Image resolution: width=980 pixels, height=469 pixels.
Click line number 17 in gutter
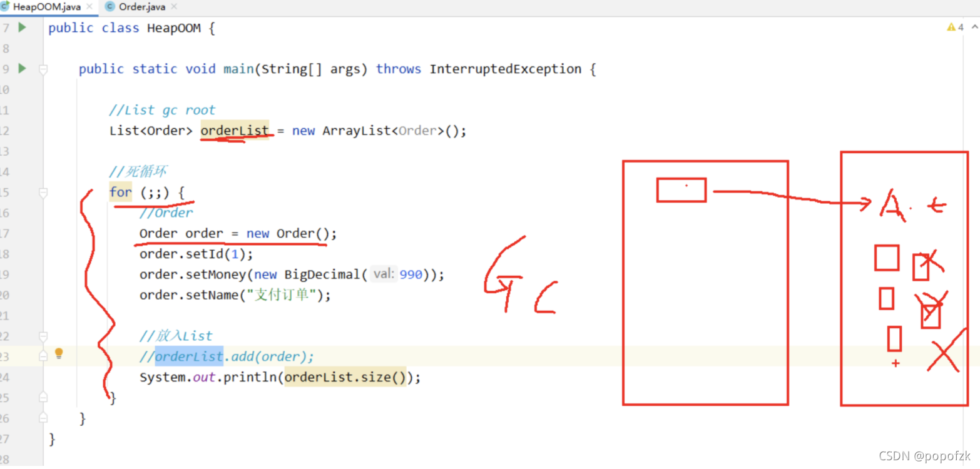click(5, 234)
